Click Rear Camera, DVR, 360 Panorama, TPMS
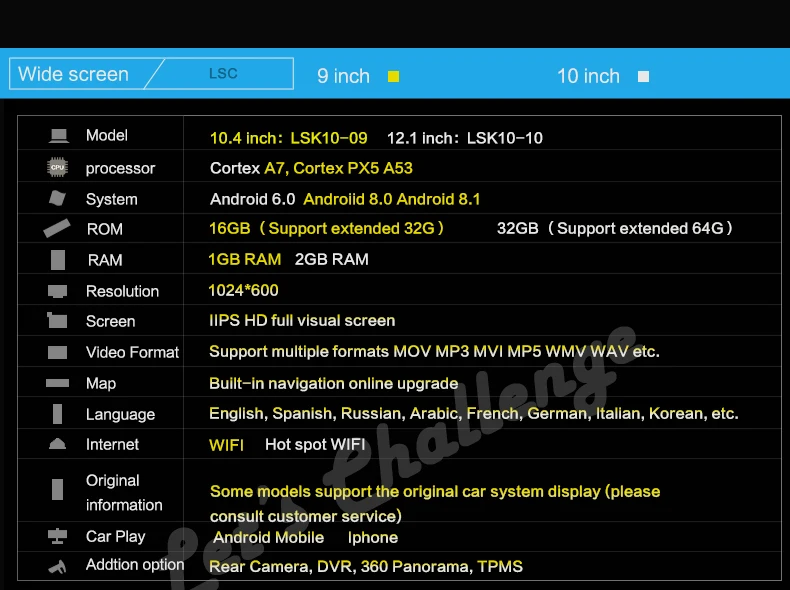 366,567
